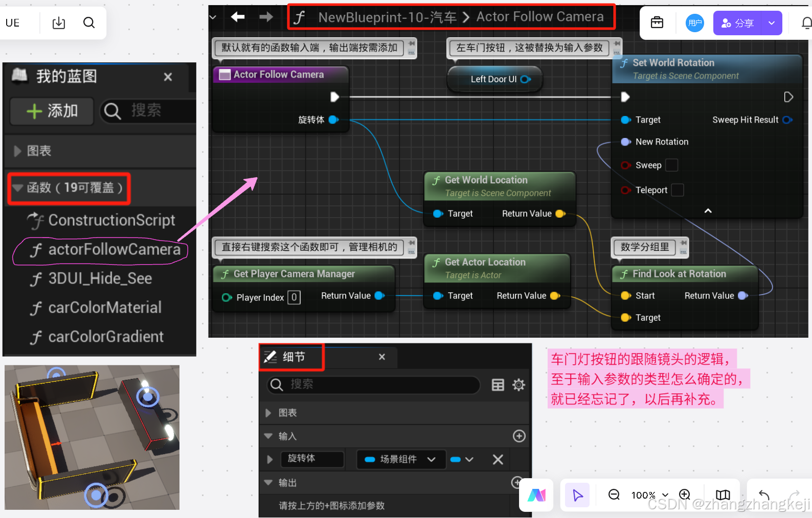812x518 pixels.
Task: Toggle the Teleport checkbox
Action: tap(677, 190)
